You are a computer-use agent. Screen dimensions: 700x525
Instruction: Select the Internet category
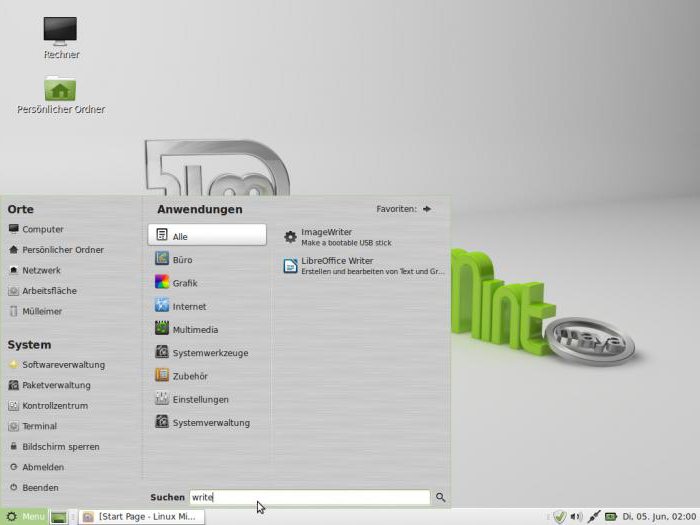[x=207, y=306]
